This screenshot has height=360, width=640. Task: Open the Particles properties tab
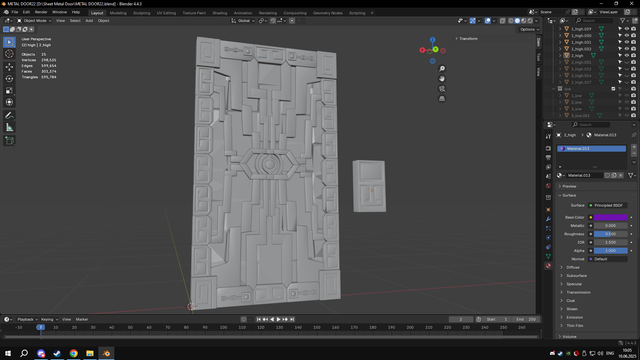[x=548, y=229]
